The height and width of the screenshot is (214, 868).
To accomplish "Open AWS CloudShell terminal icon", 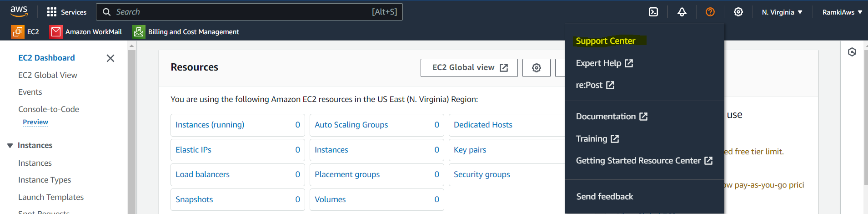I will tap(653, 12).
